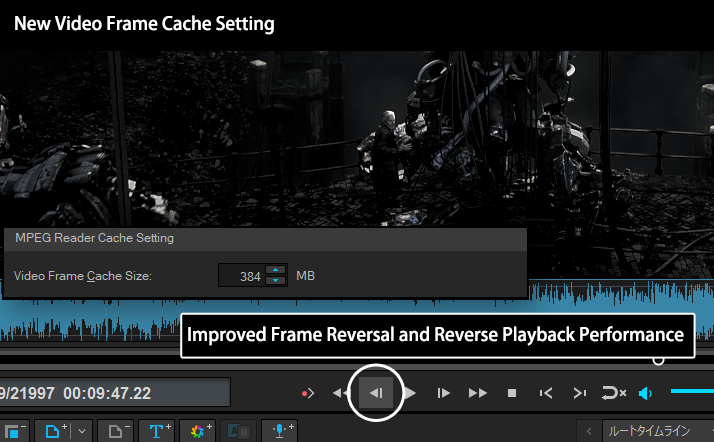Image resolution: width=714 pixels, height=442 pixels.
Task: Start forward playback with the play button
Action: pyautogui.click(x=410, y=393)
